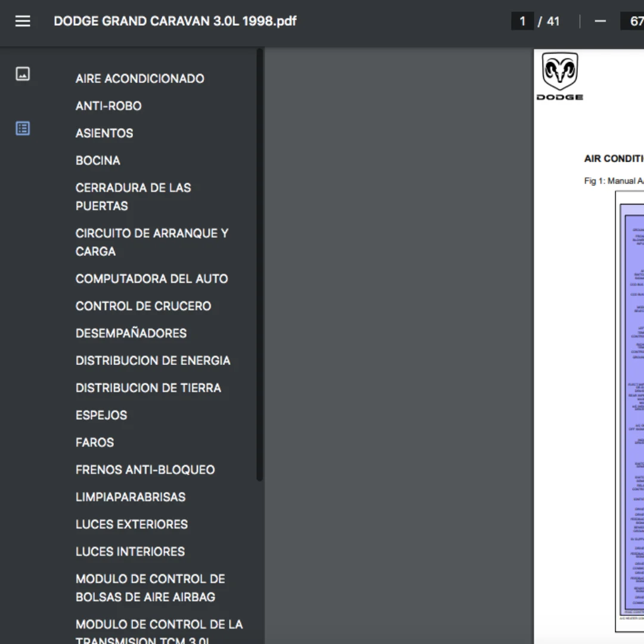
Task: Select LIMPIAPARABRISAS bookmark
Action: coord(131,497)
